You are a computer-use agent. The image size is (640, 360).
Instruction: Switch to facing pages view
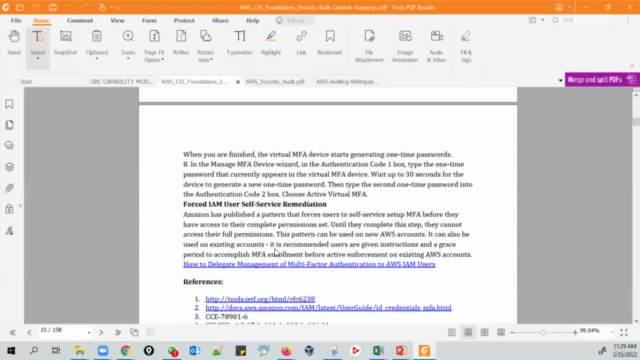point(484,333)
